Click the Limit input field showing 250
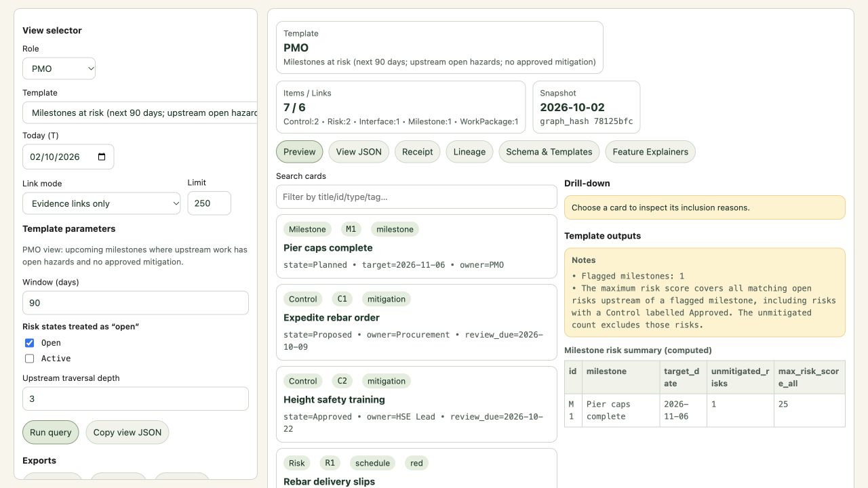Image resolution: width=868 pixels, height=488 pixels. (x=209, y=203)
